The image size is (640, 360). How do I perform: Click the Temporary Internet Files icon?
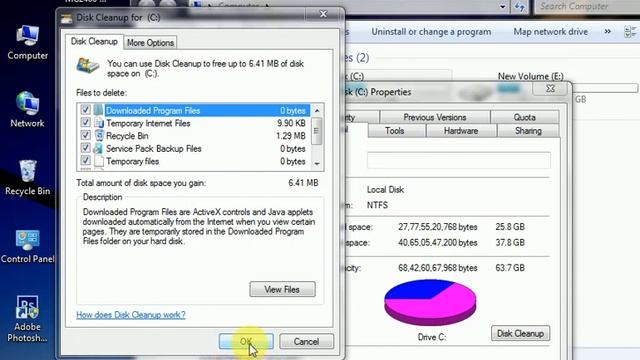99,123
